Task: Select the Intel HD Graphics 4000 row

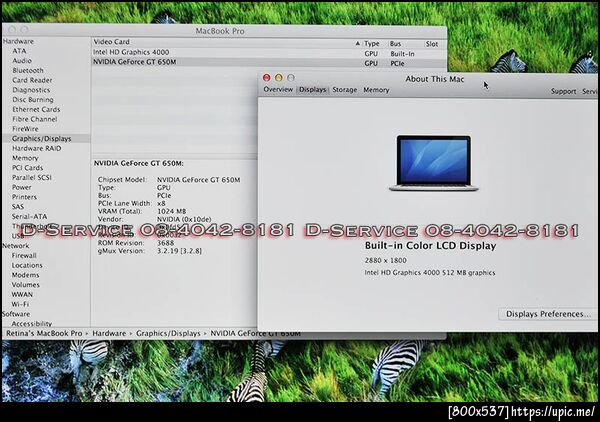Action: 269,52
